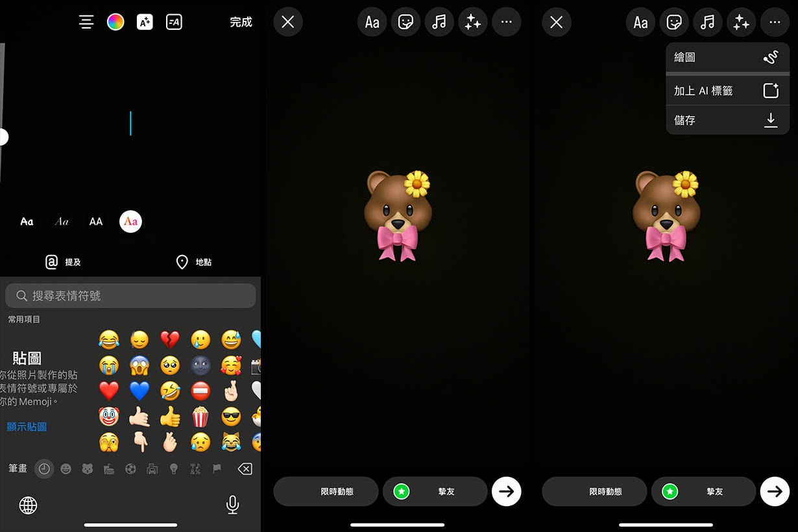This screenshot has width=798, height=532.
Task: Add music in the middle story editor
Action: point(439,23)
